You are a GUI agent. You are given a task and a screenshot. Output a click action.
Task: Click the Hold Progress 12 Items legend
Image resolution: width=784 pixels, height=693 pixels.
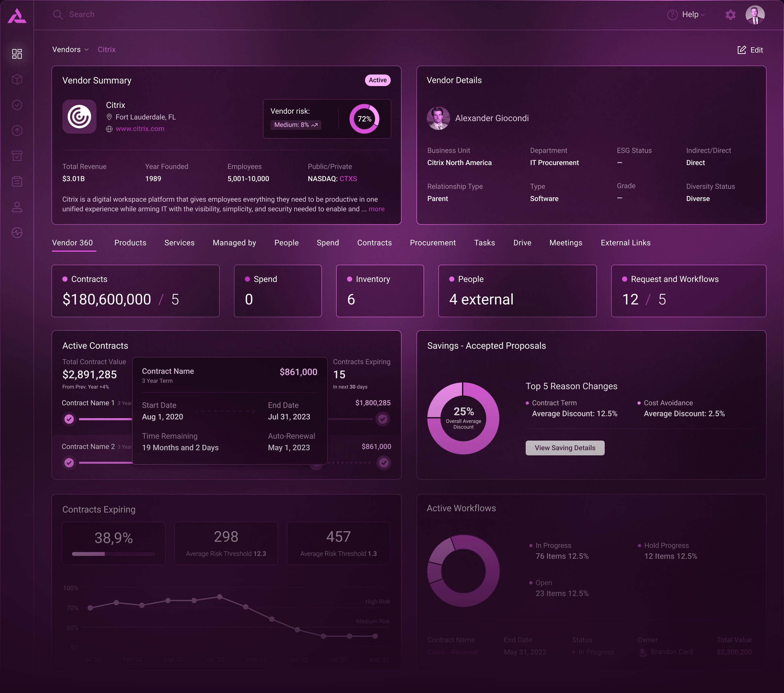(667, 550)
